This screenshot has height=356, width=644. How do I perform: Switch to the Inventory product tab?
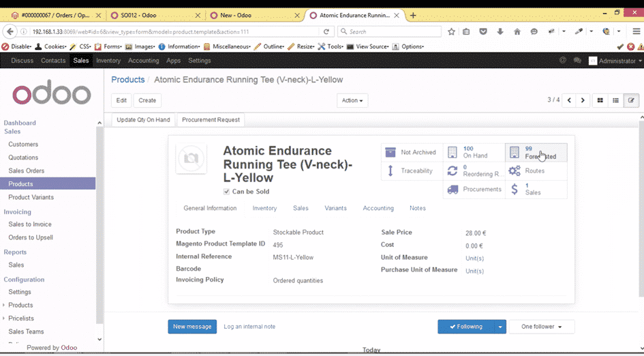[264, 209]
